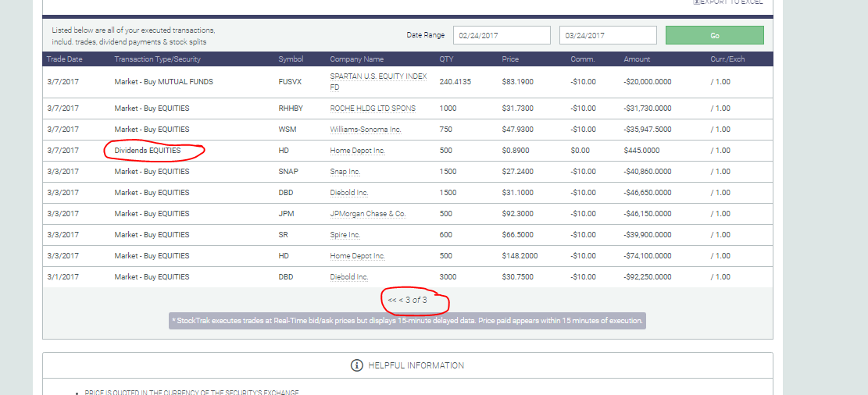The image size is (868, 395).
Task: Open the SPARTAN U.S. EQUITY INDEX FD link
Action: [378, 82]
